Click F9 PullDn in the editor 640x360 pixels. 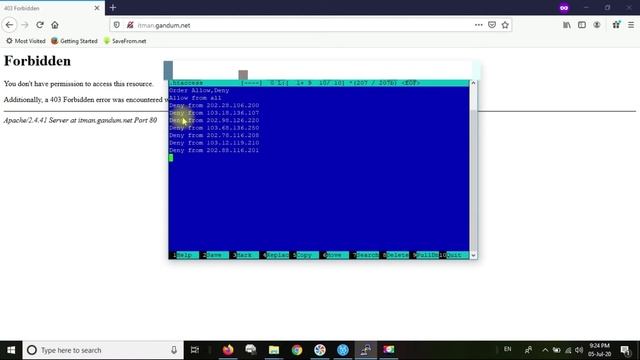click(x=425, y=255)
